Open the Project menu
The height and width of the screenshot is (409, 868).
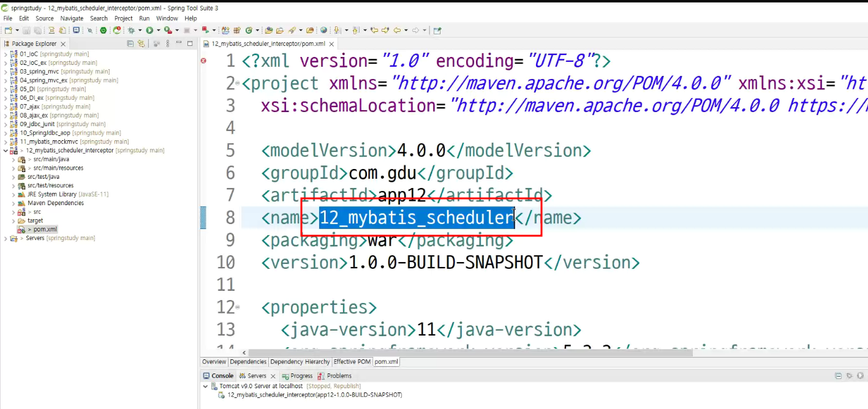coord(124,18)
